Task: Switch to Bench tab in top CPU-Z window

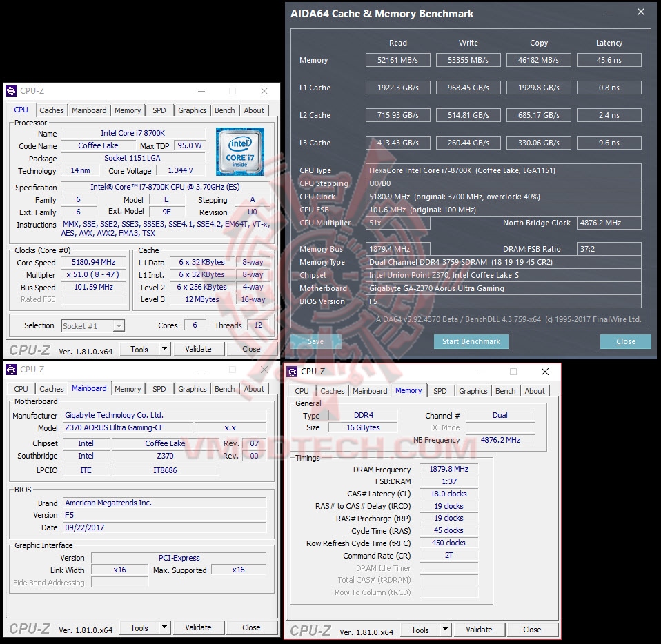Action: (225, 110)
